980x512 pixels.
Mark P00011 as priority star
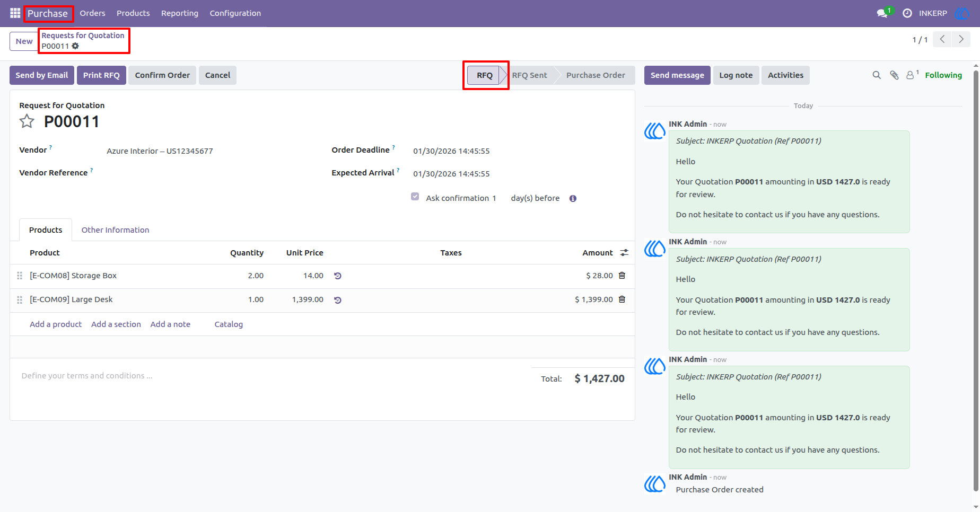pyautogui.click(x=27, y=122)
